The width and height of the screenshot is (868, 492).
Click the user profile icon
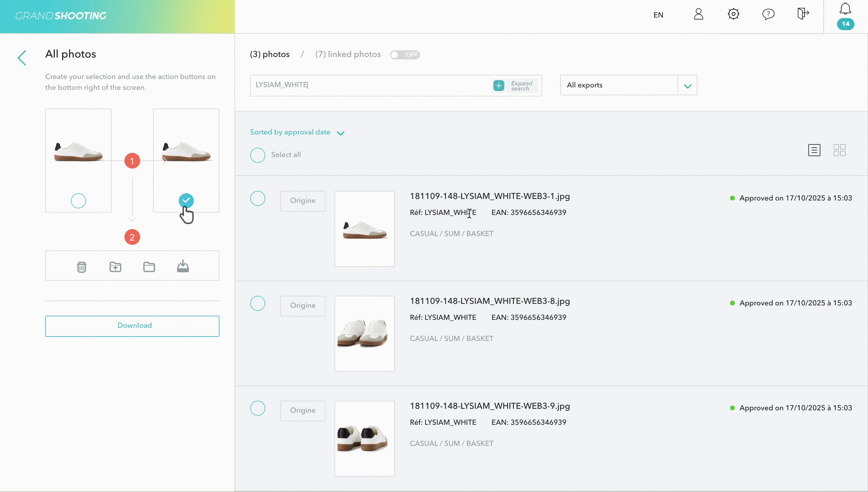click(x=698, y=14)
